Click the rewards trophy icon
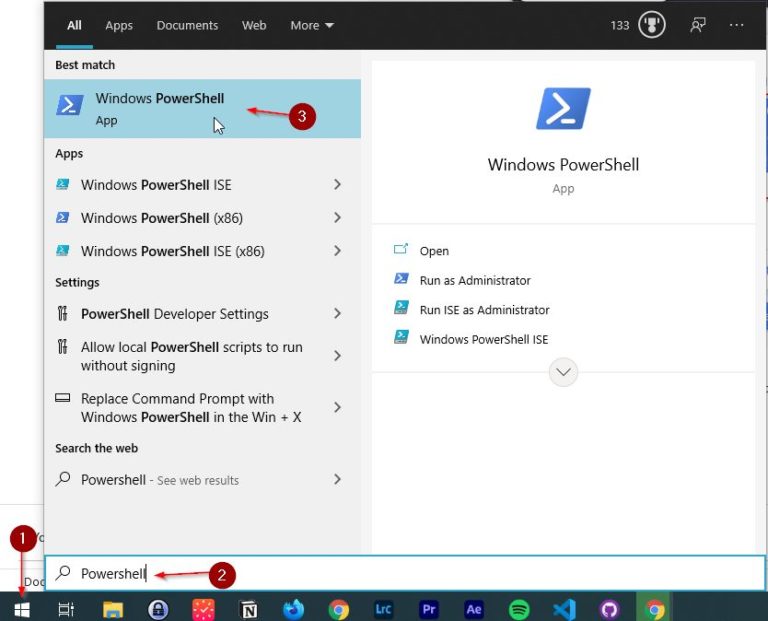 pos(652,25)
